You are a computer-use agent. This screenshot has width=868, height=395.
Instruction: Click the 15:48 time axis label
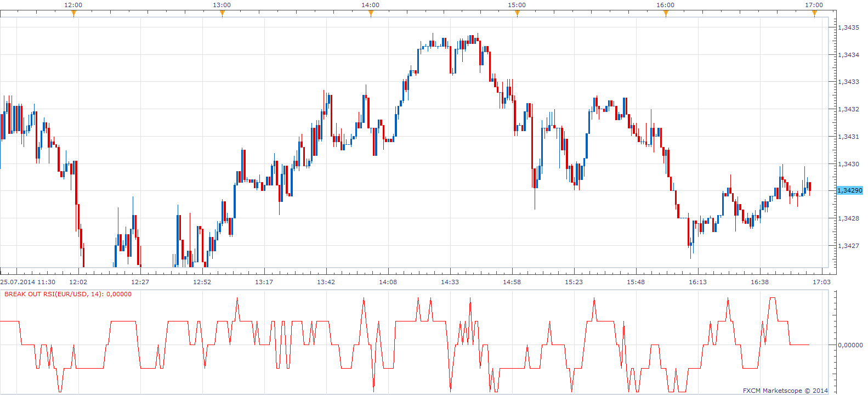click(x=636, y=282)
